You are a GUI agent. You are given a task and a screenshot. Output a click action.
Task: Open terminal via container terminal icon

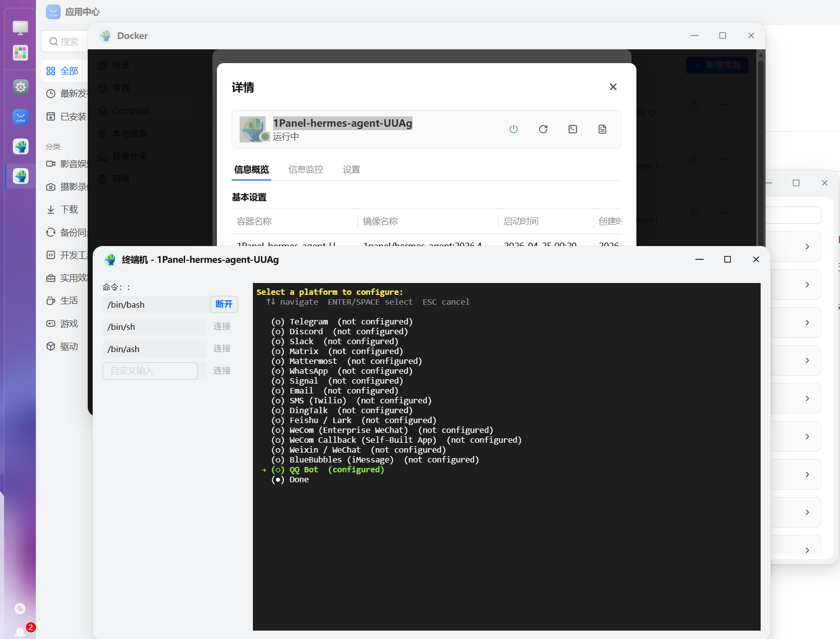tap(573, 129)
